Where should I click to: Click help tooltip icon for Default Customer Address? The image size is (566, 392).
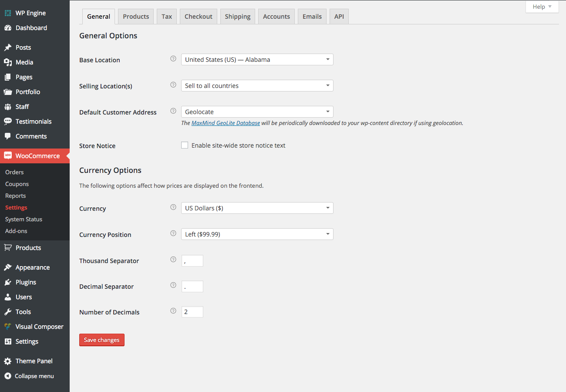[173, 111]
